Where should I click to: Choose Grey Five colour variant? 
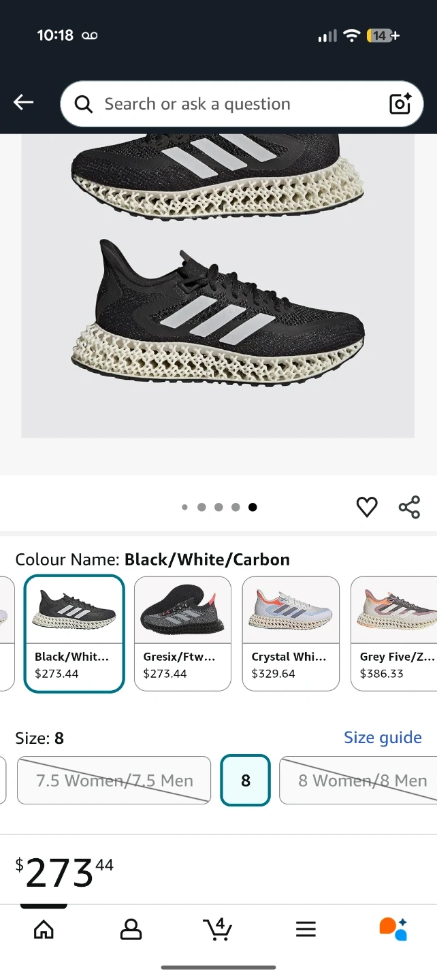click(395, 634)
